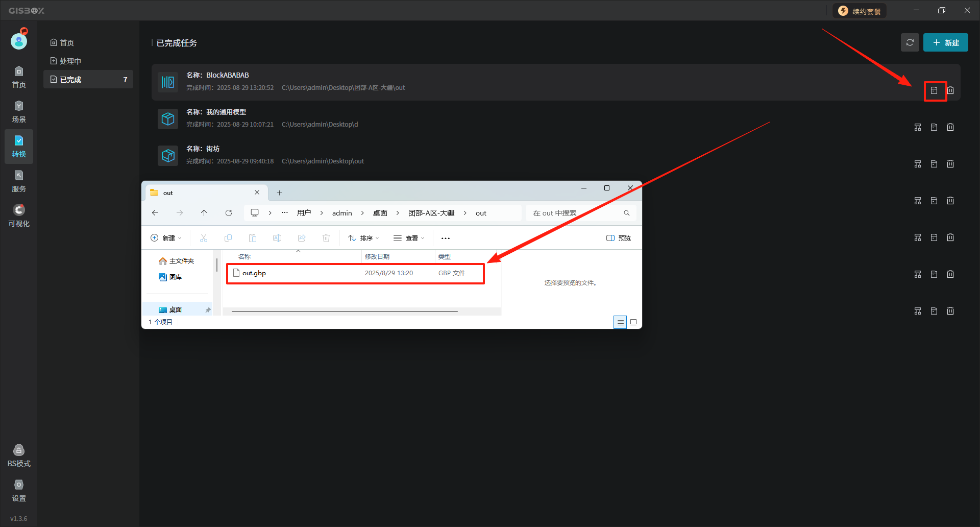Select the 处理中 task list tab

[70, 61]
